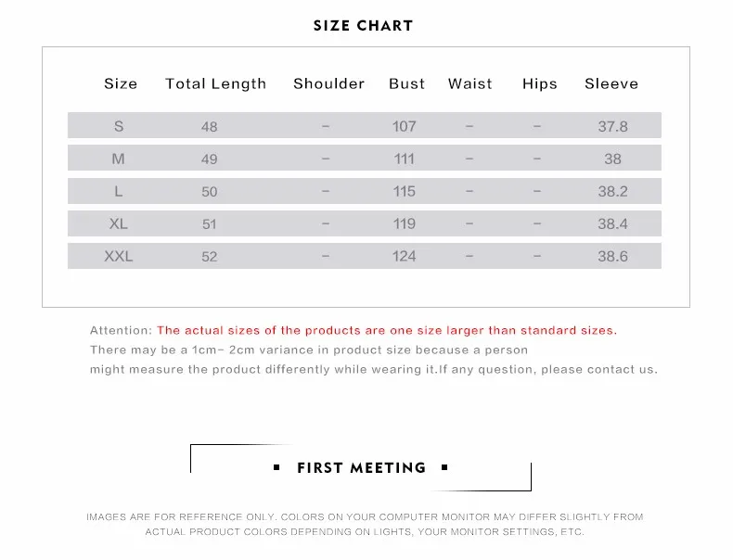Select the size M row label
733x560 pixels.
click(118, 159)
